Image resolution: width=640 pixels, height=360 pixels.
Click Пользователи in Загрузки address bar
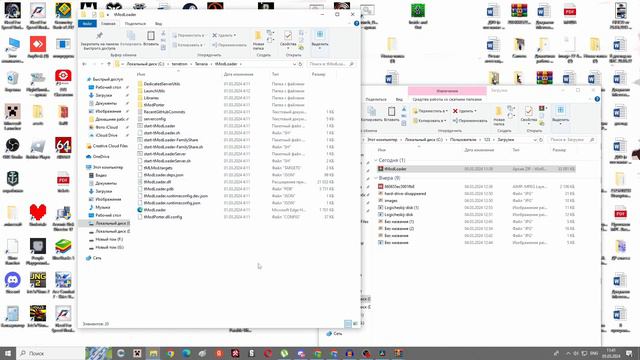pos(463,140)
